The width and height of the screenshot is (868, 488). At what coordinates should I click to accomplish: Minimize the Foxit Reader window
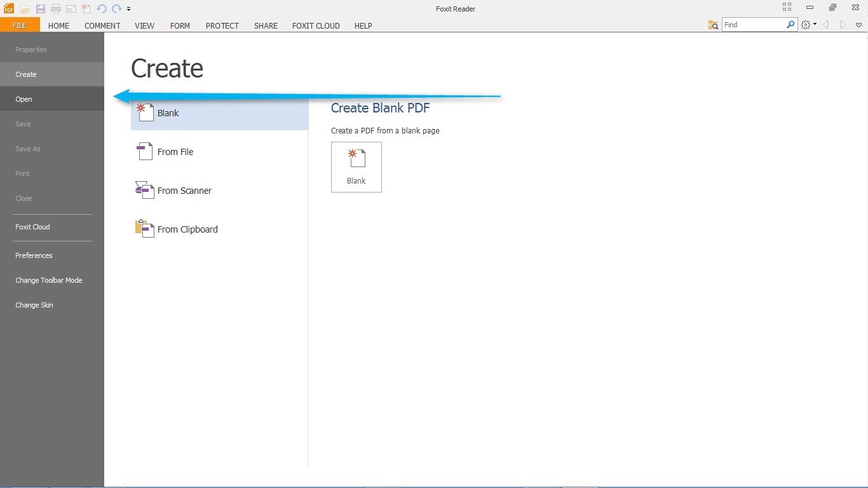810,8
